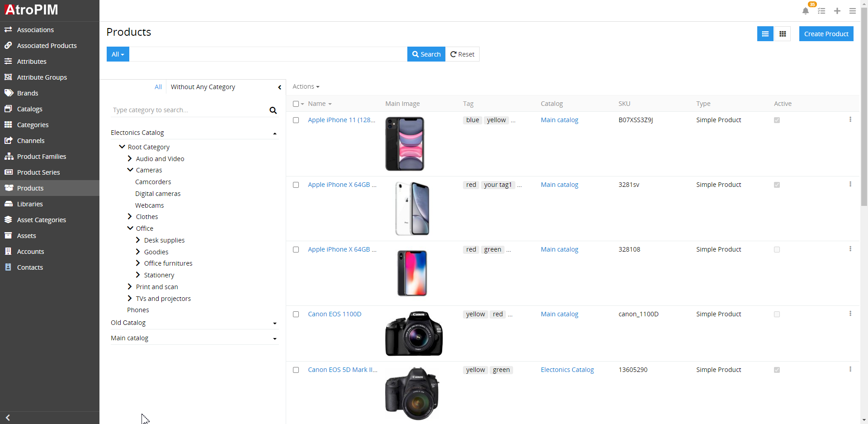The width and height of the screenshot is (868, 424).
Task: Click the product search text field
Action: click(268, 54)
